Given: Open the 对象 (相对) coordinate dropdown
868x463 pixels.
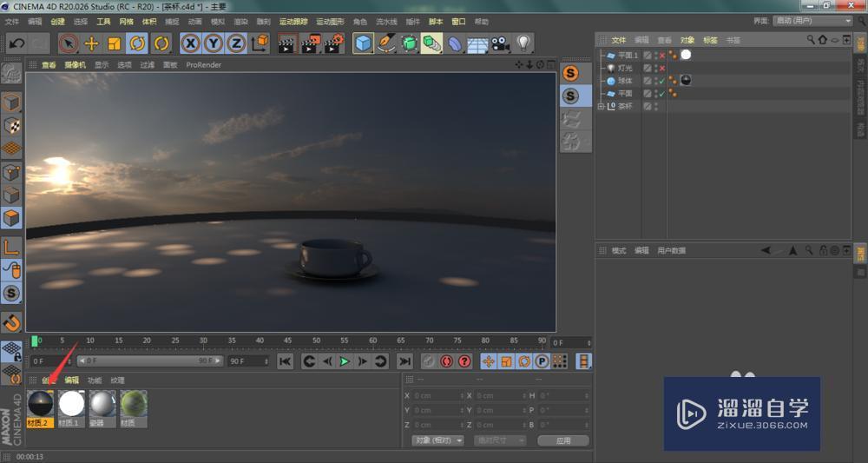Looking at the screenshot, I should pos(438,440).
